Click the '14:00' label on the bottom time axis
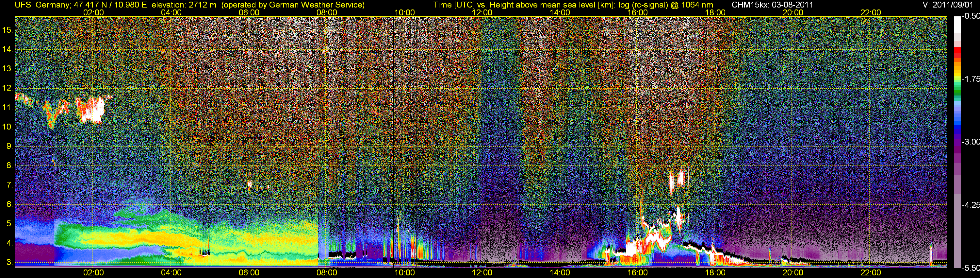The height and width of the screenshot is (278, 980). 560,273
